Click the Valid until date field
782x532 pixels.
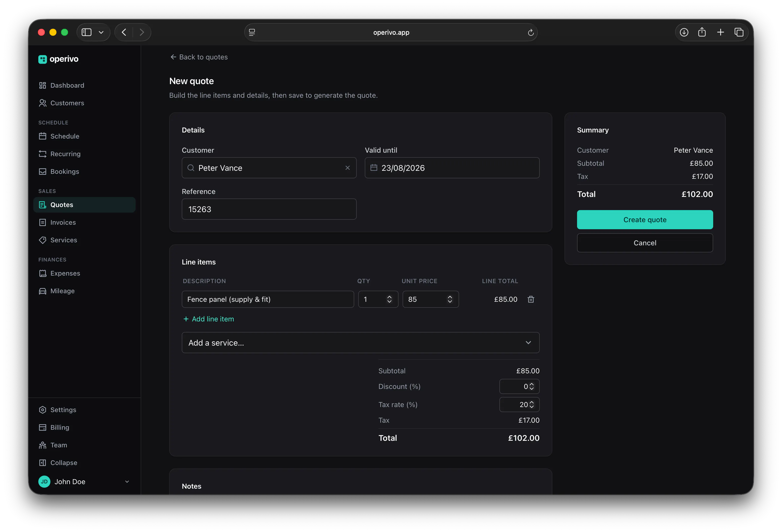tap(452, 168)
